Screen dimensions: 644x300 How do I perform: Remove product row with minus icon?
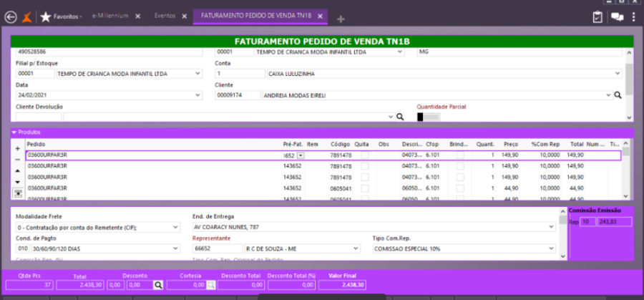tap(18, 158)
